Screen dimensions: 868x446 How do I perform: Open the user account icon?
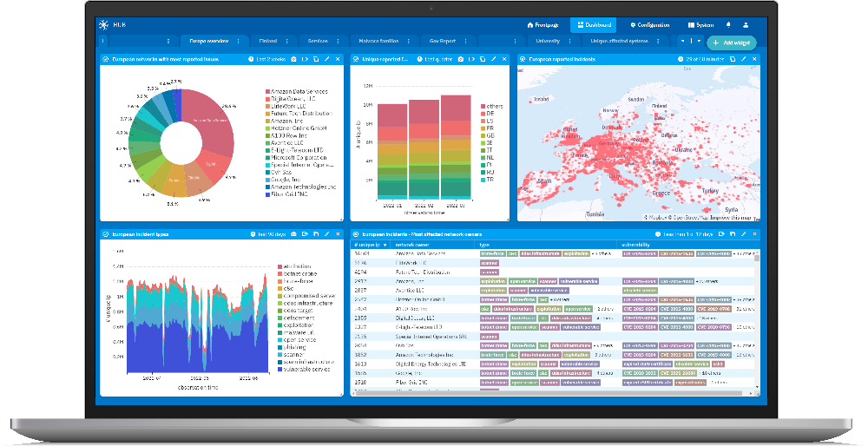[x=746, y=25]
